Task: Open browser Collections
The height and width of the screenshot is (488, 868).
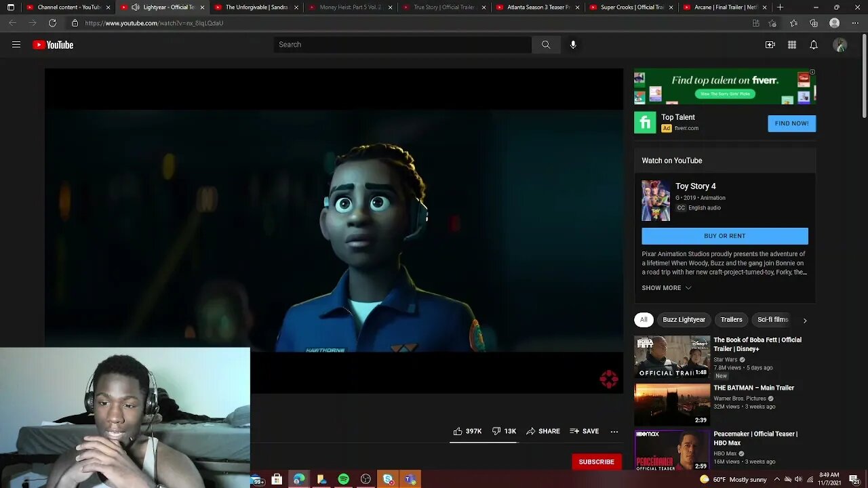Action: point(814,23)
